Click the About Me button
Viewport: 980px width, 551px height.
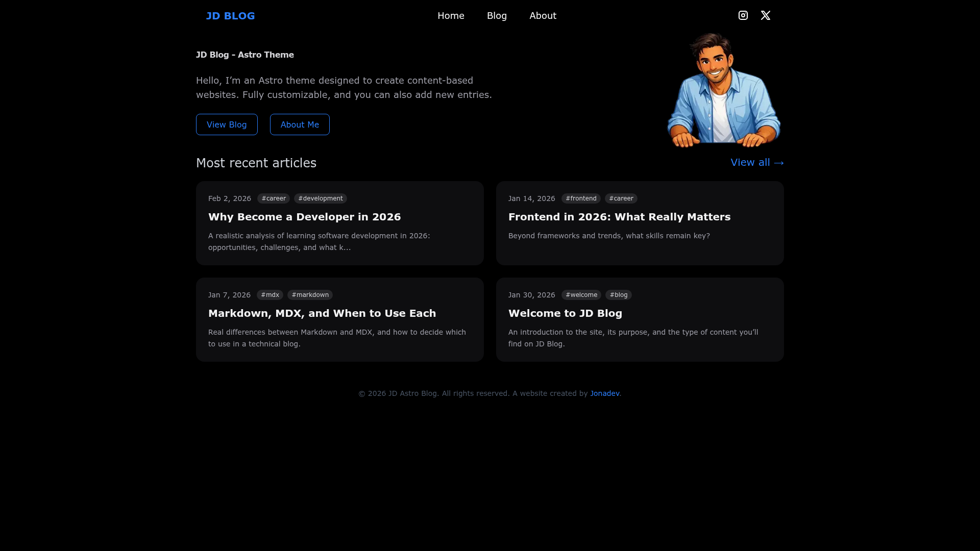point(300,124)
